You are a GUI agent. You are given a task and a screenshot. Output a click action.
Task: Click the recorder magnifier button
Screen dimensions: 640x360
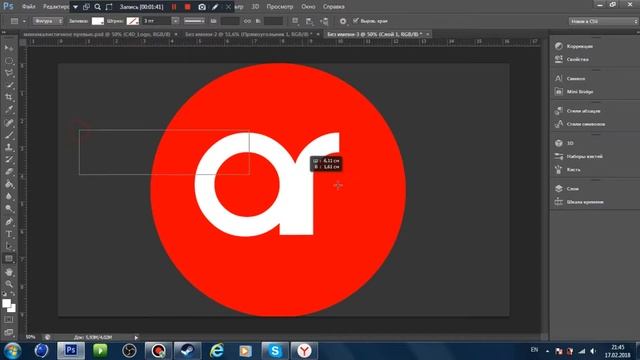98,7
